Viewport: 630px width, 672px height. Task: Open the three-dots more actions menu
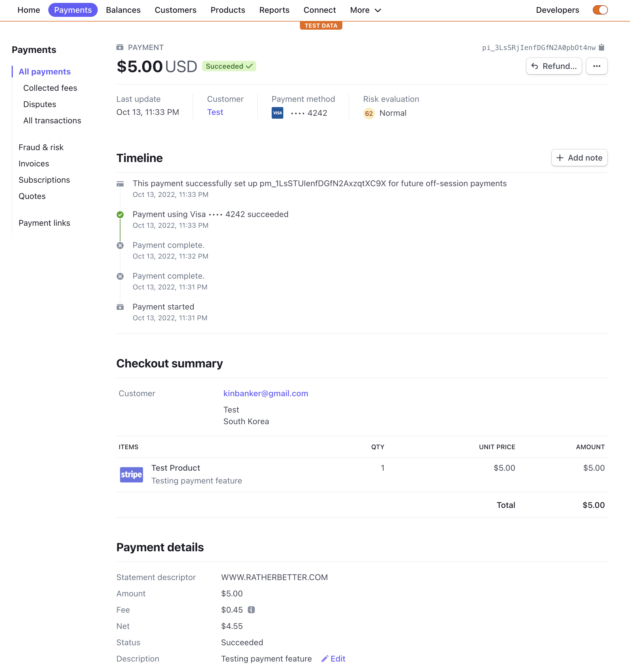(597, 66)
